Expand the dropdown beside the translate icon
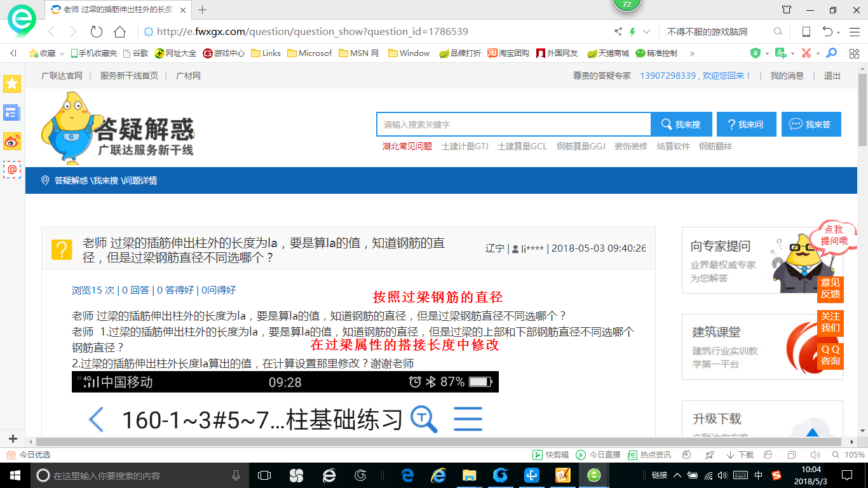868x488 pixels. point(792,53)
